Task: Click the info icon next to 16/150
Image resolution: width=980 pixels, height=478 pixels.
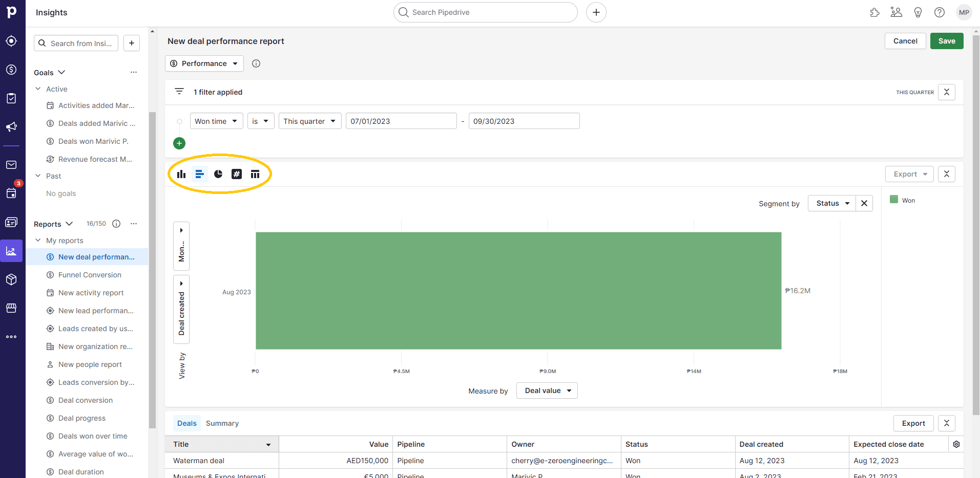Action: (116, 224)
